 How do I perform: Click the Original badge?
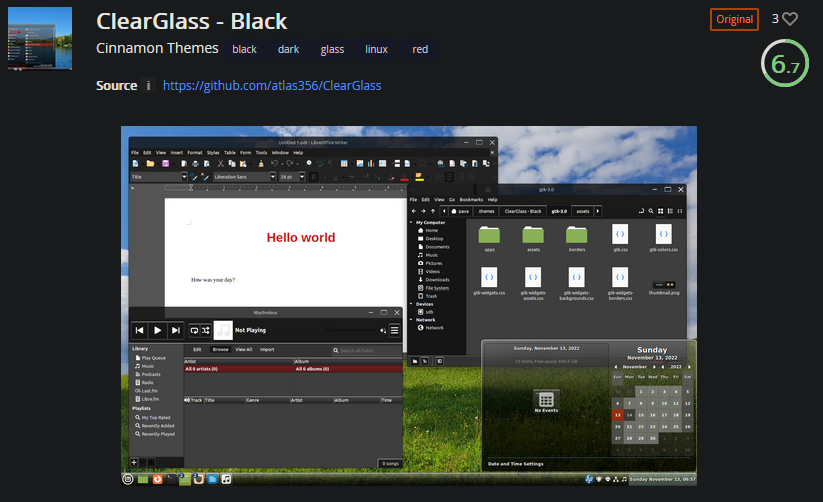pos(734,19)
